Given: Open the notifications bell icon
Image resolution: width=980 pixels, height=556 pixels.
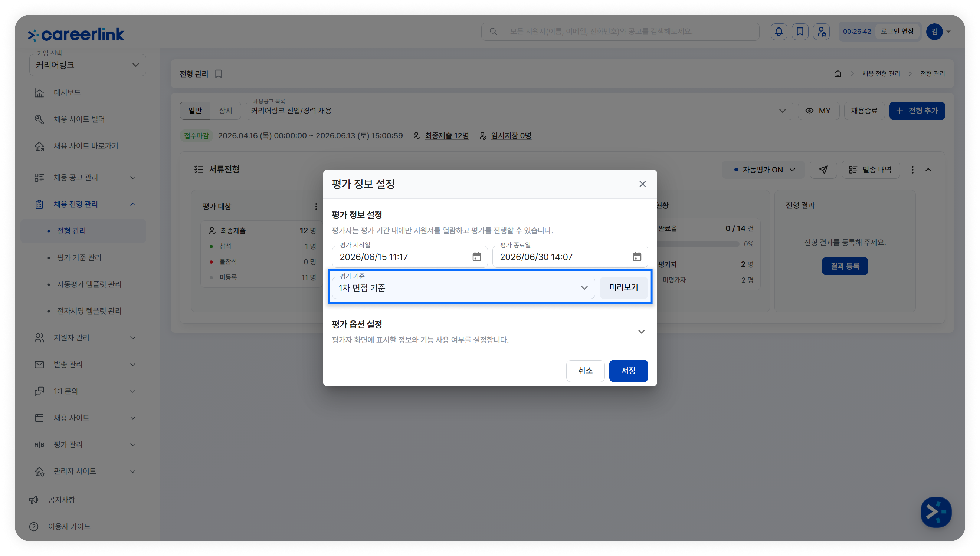Looking at the screenshot, I should tap(779, 31).
